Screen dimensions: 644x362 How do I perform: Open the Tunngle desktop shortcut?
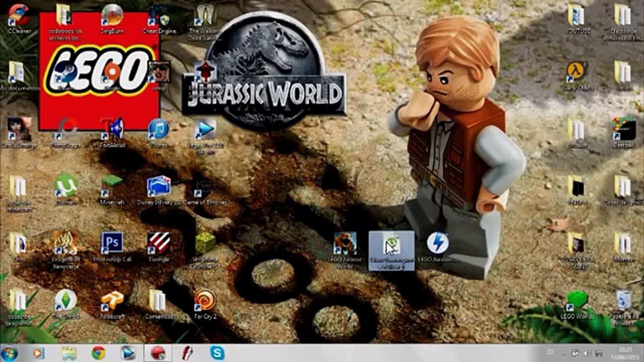(159, 247)
